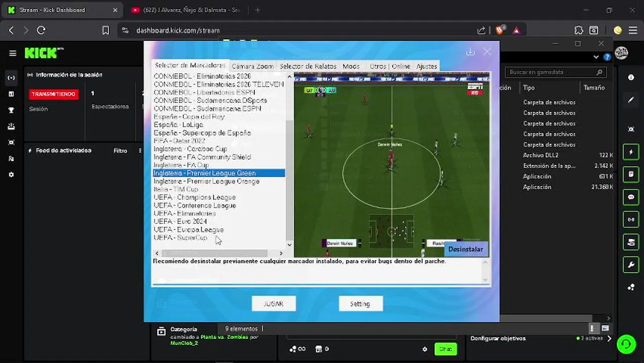Switch Explorer to large icons view

click(x=605, y=328)
